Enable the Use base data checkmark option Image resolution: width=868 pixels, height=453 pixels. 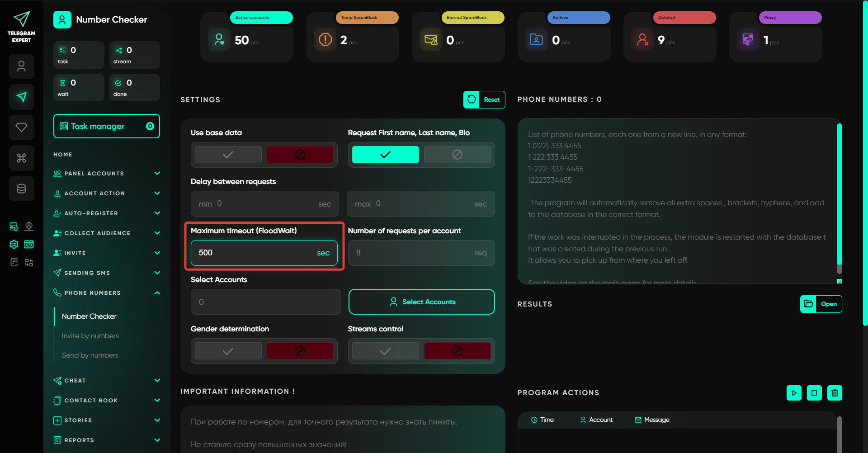[x=228, y=155]
